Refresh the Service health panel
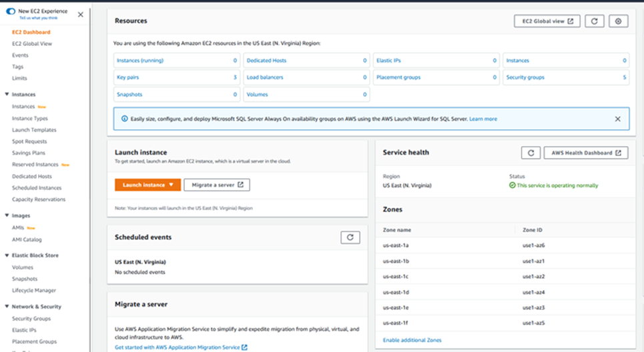 click(531, 153)
